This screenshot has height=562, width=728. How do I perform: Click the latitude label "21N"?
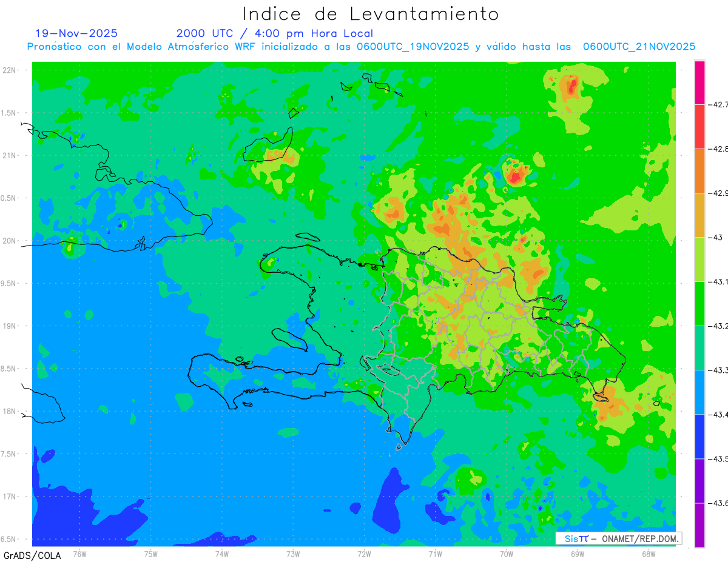(x=10, y=156)
